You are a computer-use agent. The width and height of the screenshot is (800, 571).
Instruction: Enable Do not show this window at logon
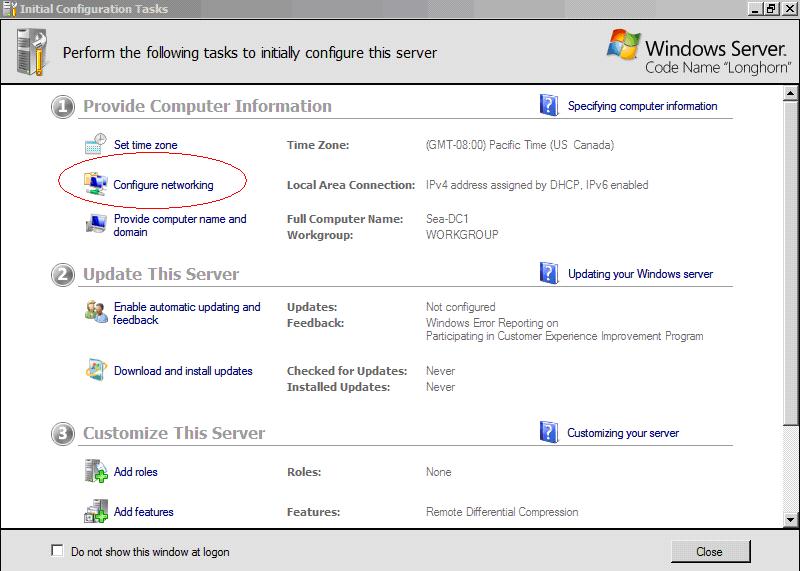pos(56,551)
